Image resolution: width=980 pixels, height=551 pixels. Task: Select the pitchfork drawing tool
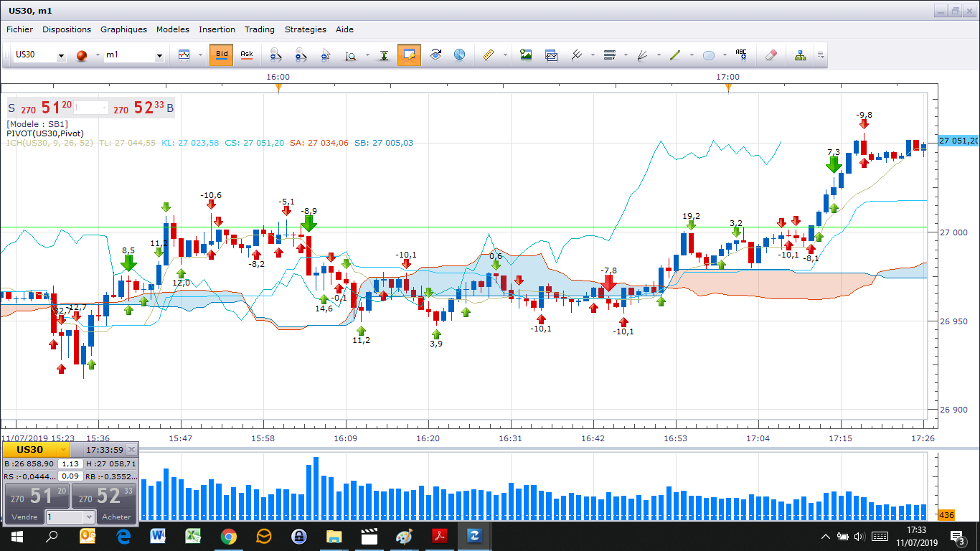click(x=576, y=55)
